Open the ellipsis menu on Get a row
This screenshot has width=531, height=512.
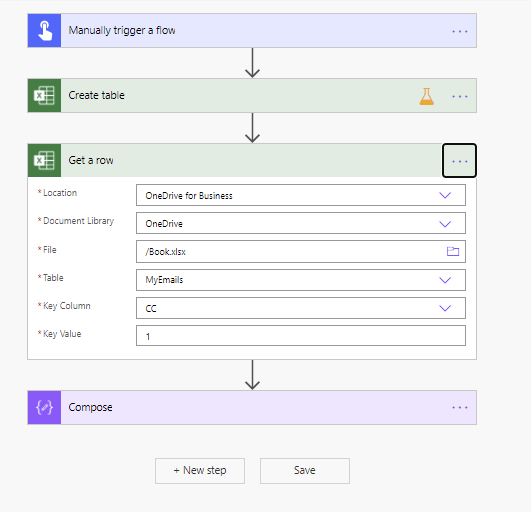point(459,161)
